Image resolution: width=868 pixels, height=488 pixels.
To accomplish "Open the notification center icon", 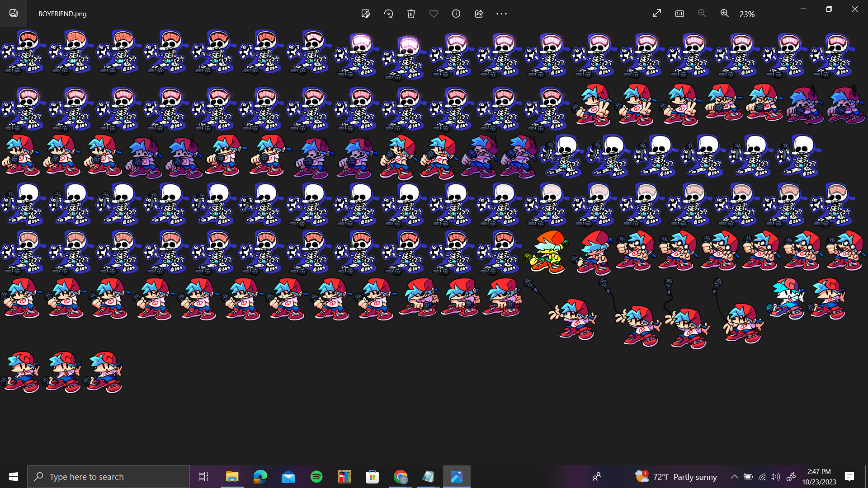I will click(x=849, y=477).
